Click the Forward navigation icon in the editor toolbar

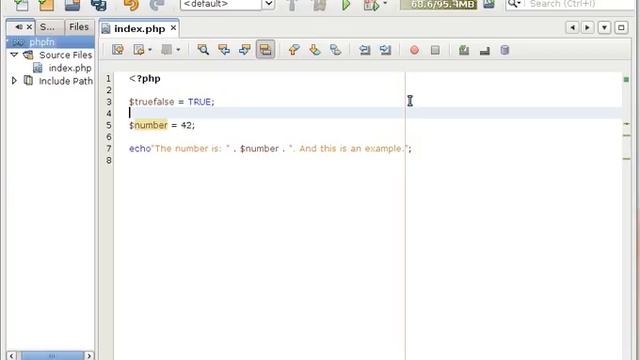tap(166, 50)
